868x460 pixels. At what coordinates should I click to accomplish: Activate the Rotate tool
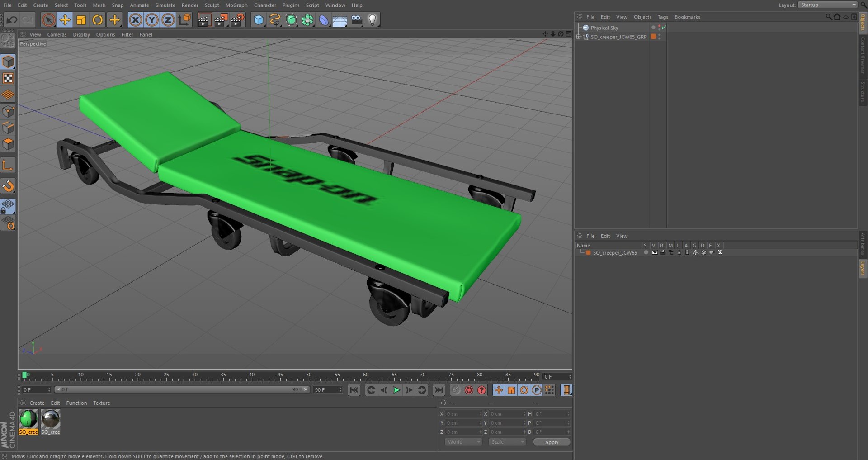click(x=98, y=20)
